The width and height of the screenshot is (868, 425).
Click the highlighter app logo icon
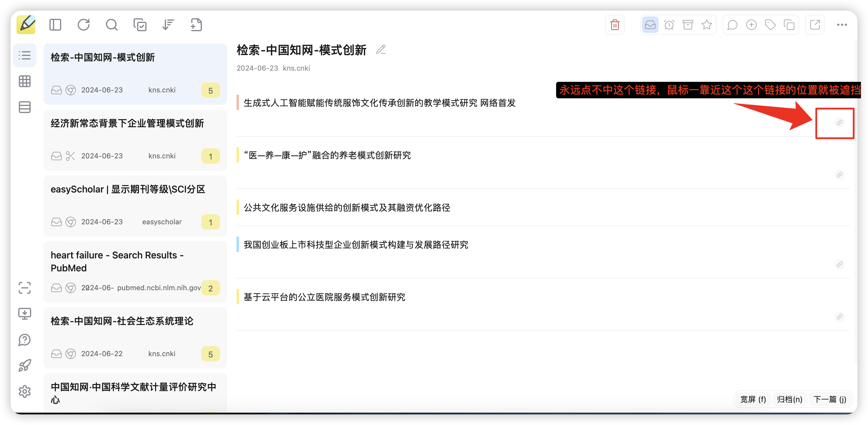tap(26, 25)
